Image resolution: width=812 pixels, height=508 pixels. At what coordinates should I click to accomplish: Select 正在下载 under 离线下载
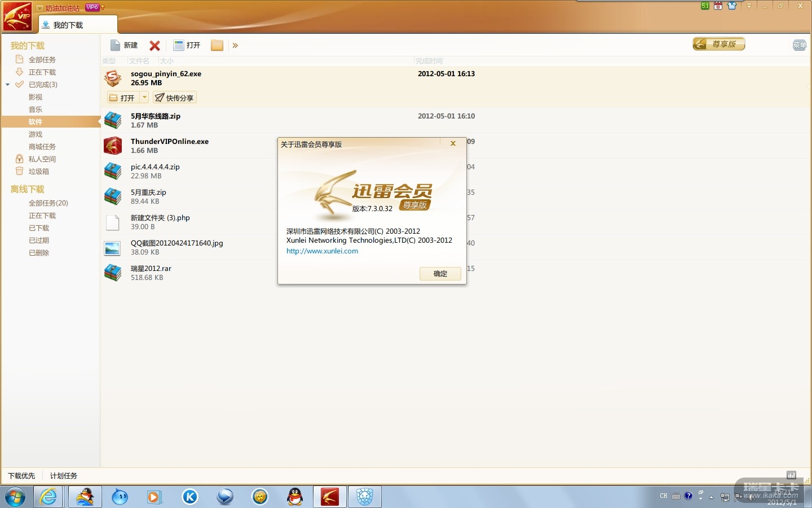click(42, 216)
